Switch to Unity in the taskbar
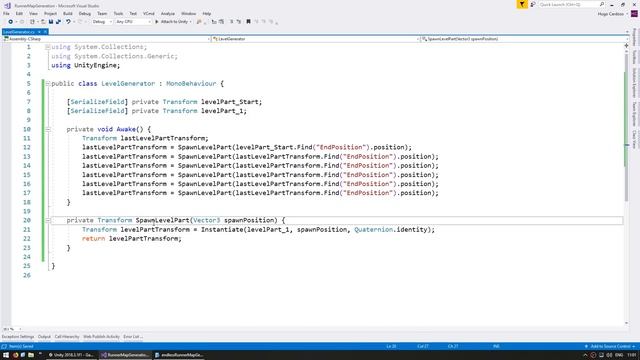Viewport: 640px width, 360px height. (71, 355)
